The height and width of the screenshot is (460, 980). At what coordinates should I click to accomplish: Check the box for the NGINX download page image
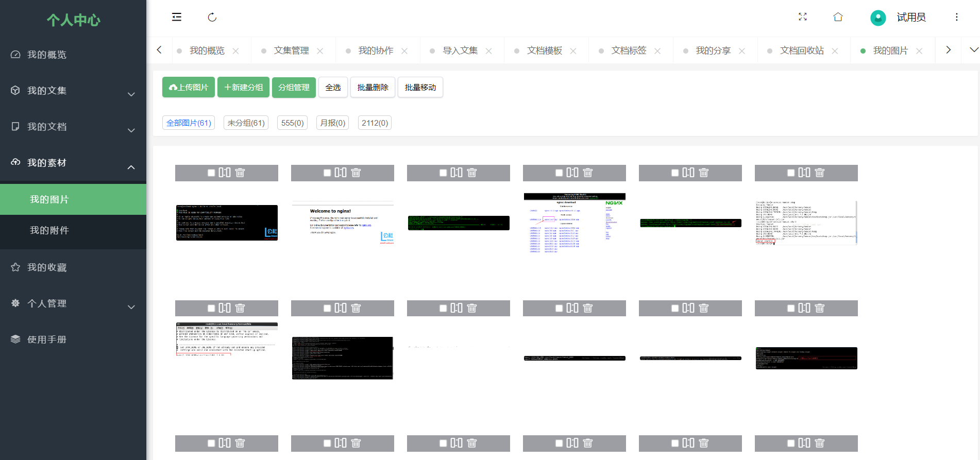coord(559,173)
